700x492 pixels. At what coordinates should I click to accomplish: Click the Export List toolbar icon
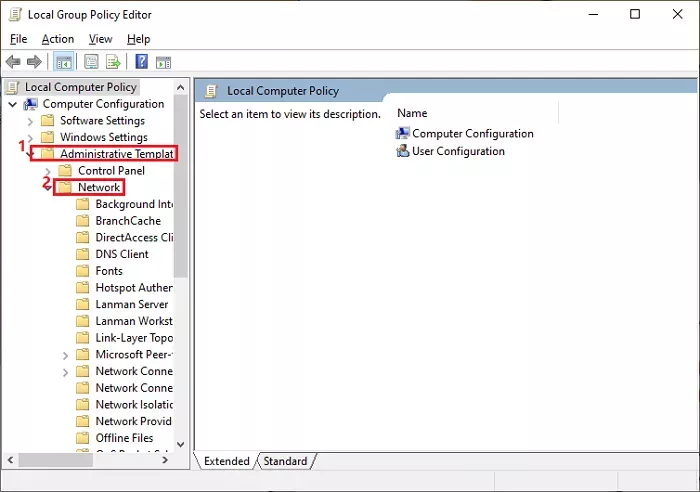pyautogui.click(x=113, y=62)
